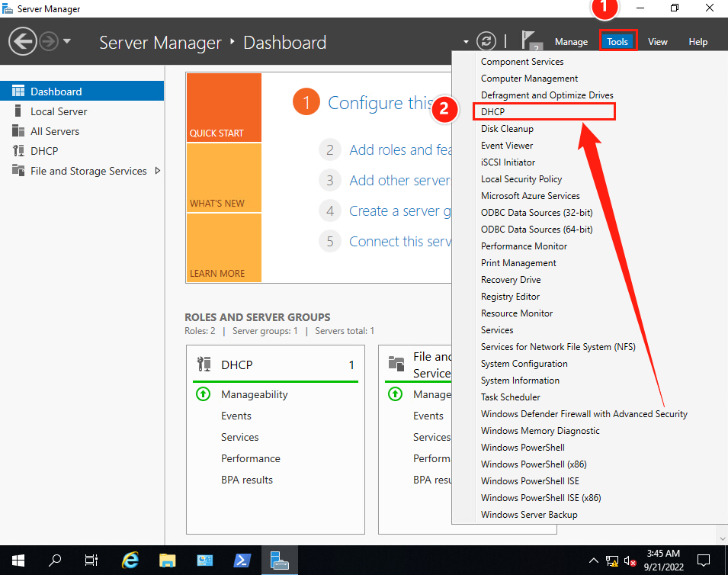728x575 pixels.
Task: Click Manageability under the DHCP tile
Action: click(254, 394)
